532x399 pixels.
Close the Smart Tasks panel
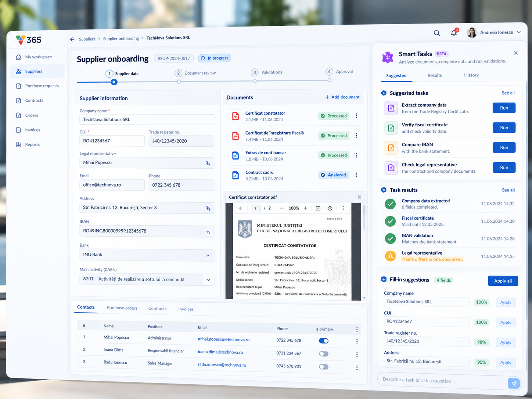pos(515,53)
